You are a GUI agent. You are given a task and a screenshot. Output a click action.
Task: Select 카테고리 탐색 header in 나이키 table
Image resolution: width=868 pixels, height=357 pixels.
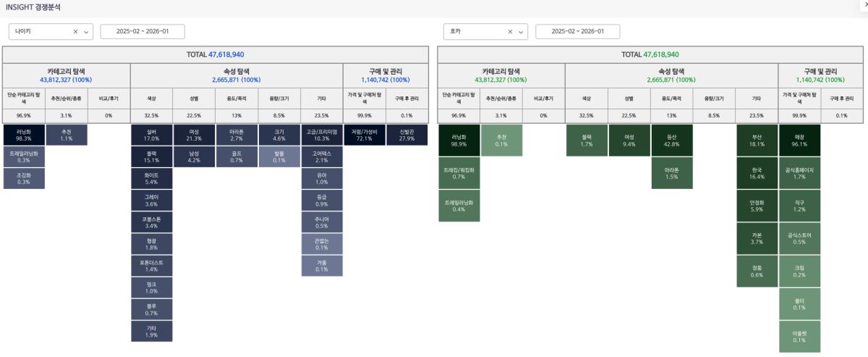click(66, 75)
